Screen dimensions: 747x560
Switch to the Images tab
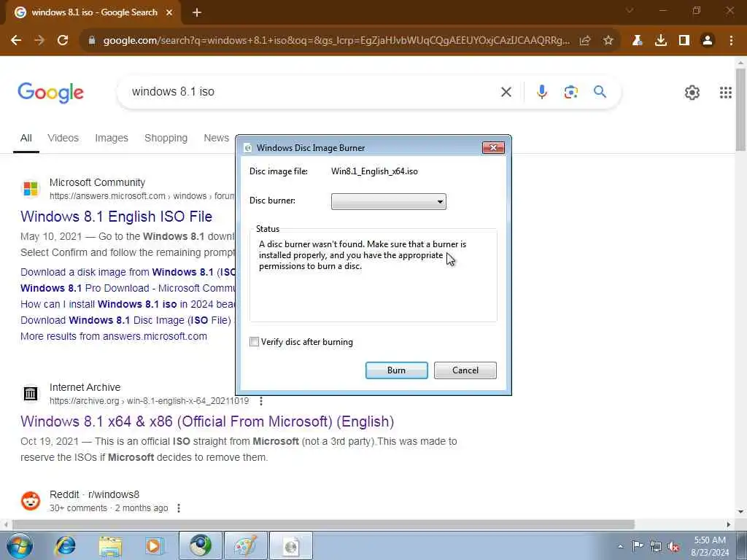(112, 138)
